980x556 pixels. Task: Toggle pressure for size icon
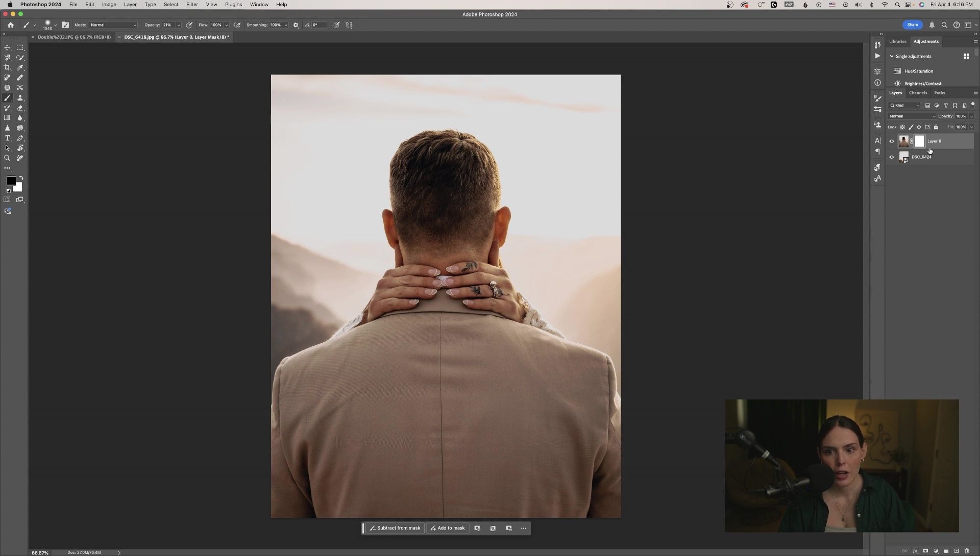tap(336, 25)
